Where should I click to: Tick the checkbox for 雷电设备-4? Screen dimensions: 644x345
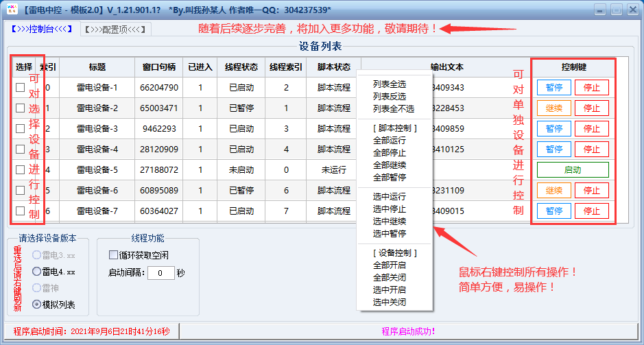point(20,149)
